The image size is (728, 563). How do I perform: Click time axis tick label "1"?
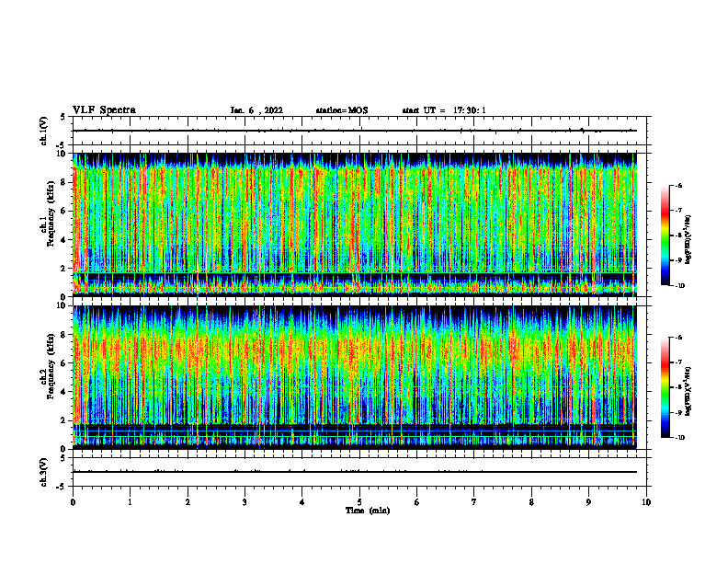coord(130,502)
